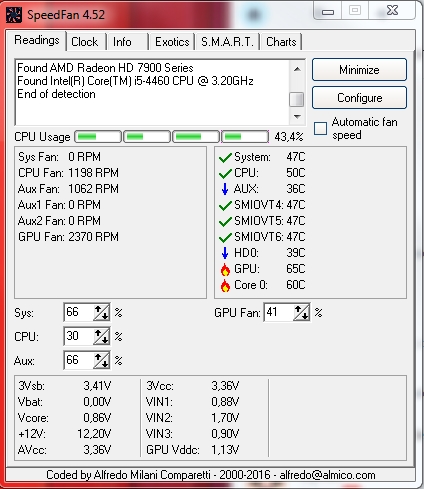424x489 pixels.
Task: Click the green check icon beside CPU temperature
Action: coord(225,173)
